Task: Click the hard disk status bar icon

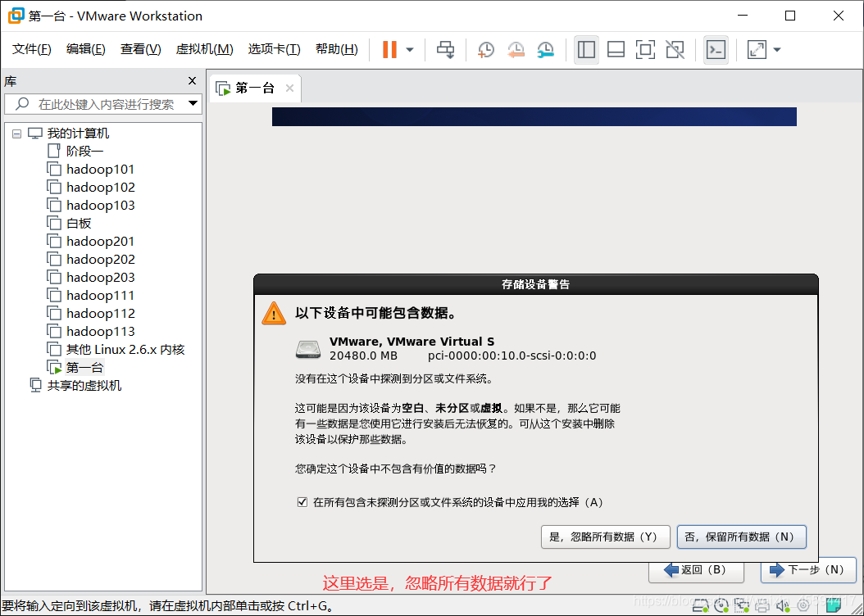Action: point(700,607)
